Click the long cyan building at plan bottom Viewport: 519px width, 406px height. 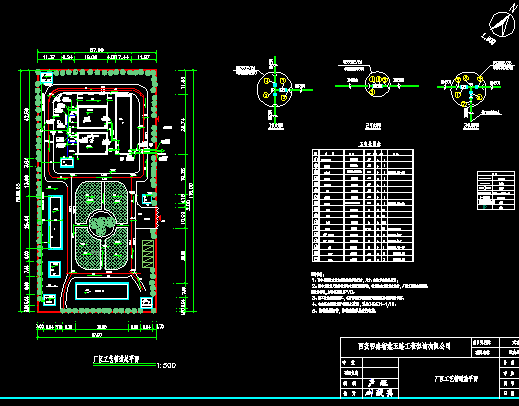point(102,291)
